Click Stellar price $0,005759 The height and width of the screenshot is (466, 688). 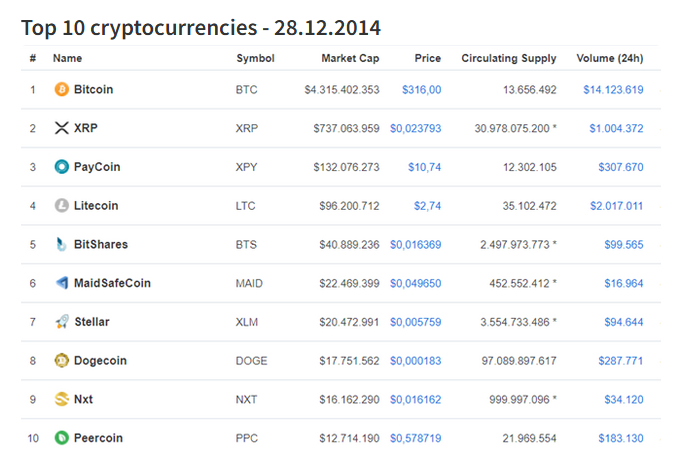pos(416,322)
